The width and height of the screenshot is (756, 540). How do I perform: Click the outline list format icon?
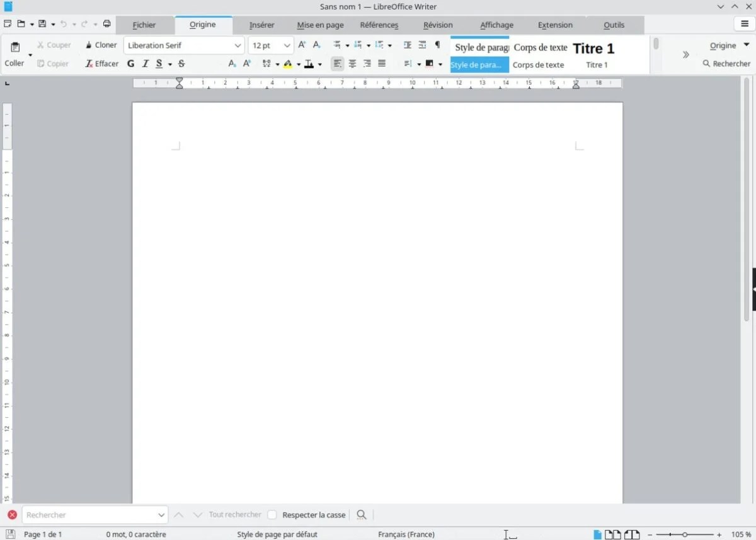[x=379, y=45]
